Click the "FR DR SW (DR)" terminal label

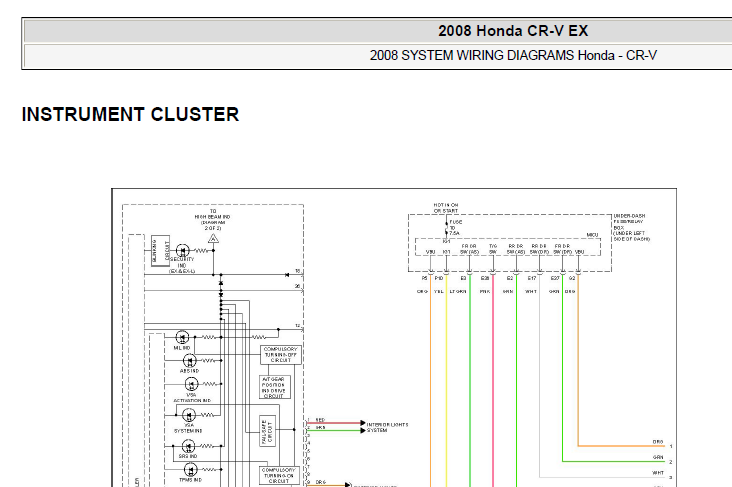click(563, 249)
